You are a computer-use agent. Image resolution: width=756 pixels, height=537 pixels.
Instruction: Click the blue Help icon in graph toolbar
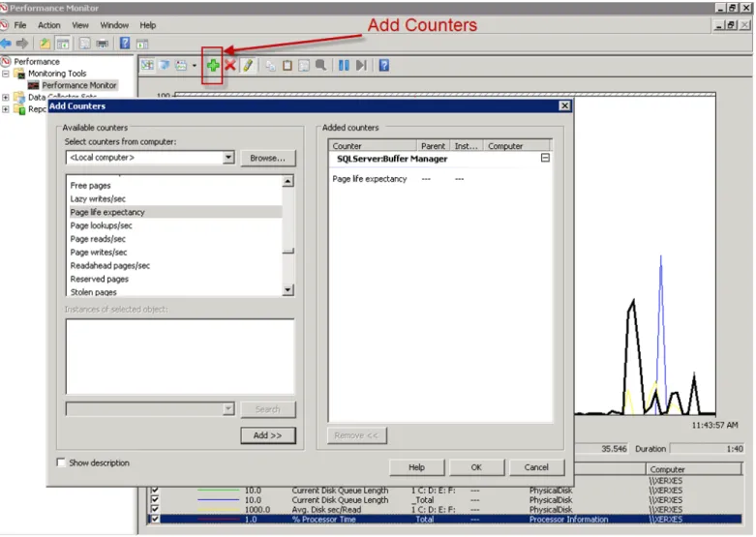coord(383,65)
